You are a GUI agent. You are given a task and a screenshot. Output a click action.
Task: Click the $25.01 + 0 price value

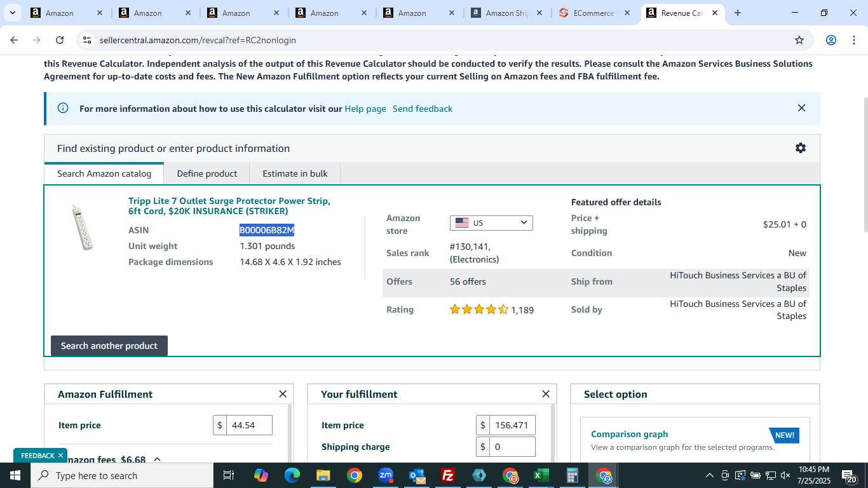click(x=784, y=224)
